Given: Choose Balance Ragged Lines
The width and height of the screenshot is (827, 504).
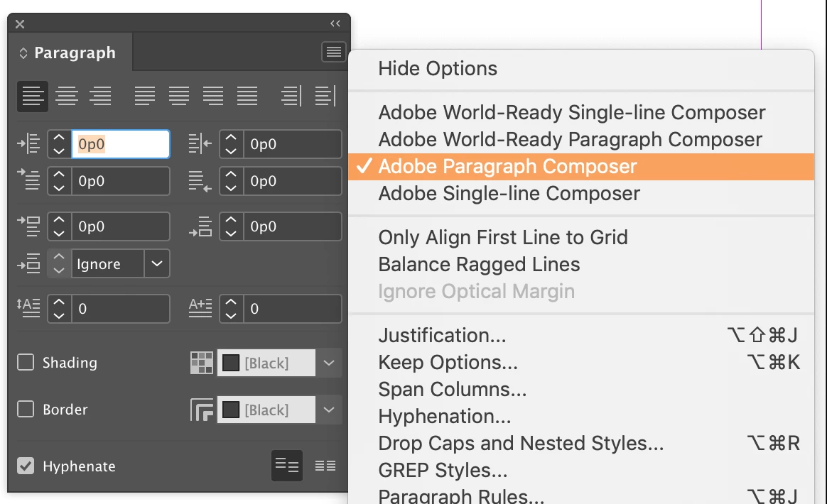Looking at the screenshot, I should point(581,264).
